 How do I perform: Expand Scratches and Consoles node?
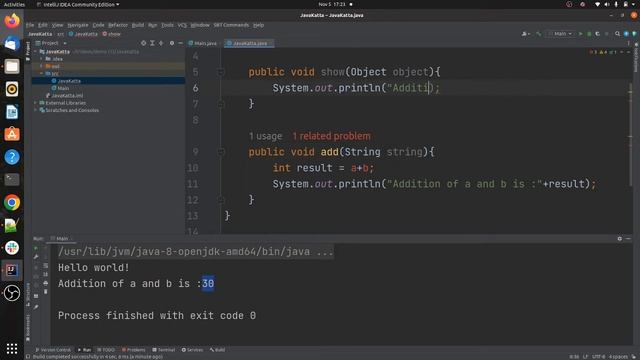36,110
